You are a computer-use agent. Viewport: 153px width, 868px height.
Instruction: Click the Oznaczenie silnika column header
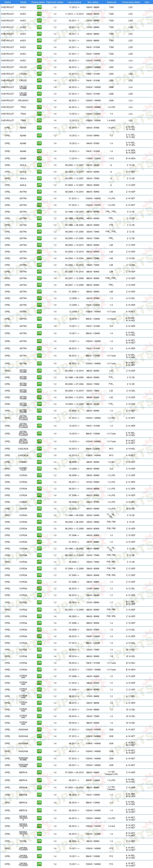131,2
